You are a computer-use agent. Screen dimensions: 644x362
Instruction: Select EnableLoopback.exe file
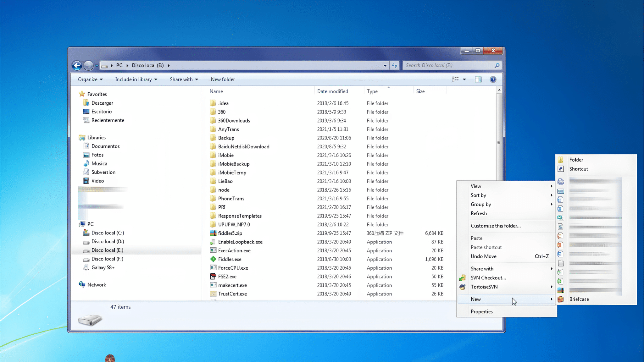(240, 242)
